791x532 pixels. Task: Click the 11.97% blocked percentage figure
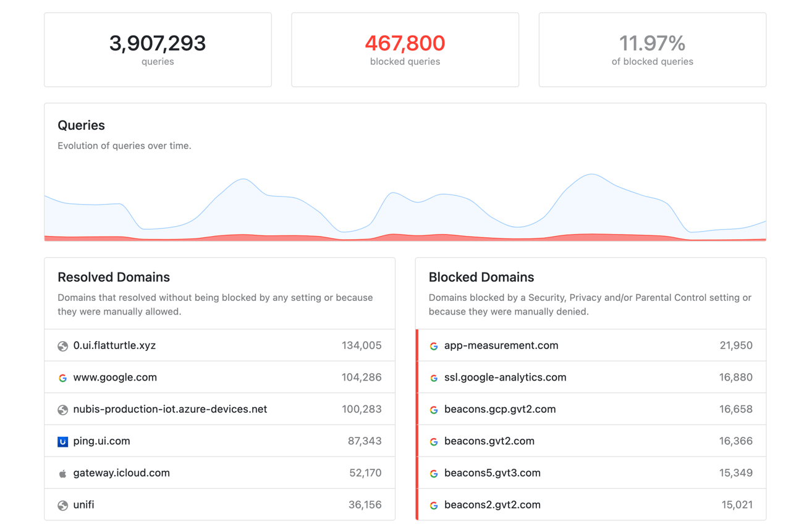click(x=652, y=43)
